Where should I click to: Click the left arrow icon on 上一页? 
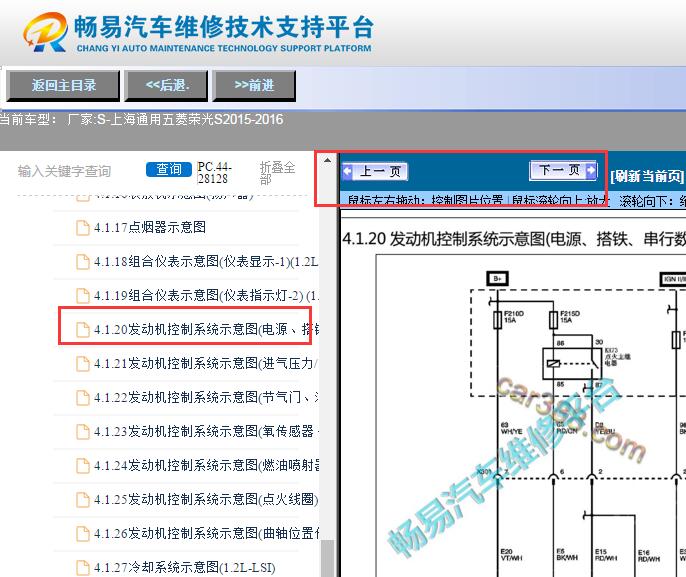[x=348, y=171]
